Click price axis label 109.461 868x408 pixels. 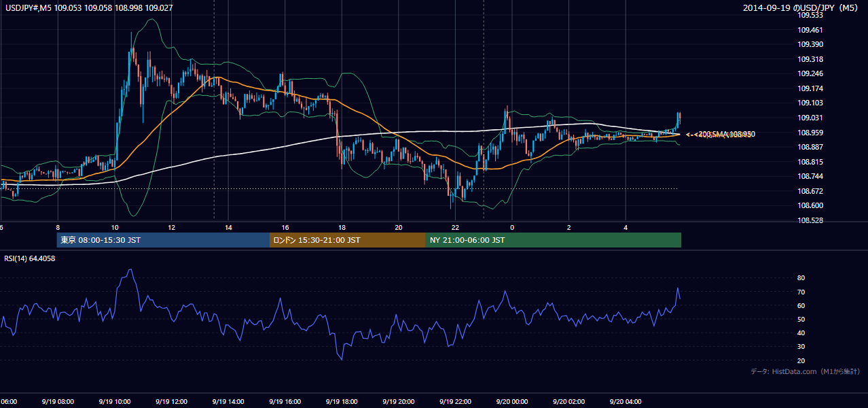tap(810, 30)
